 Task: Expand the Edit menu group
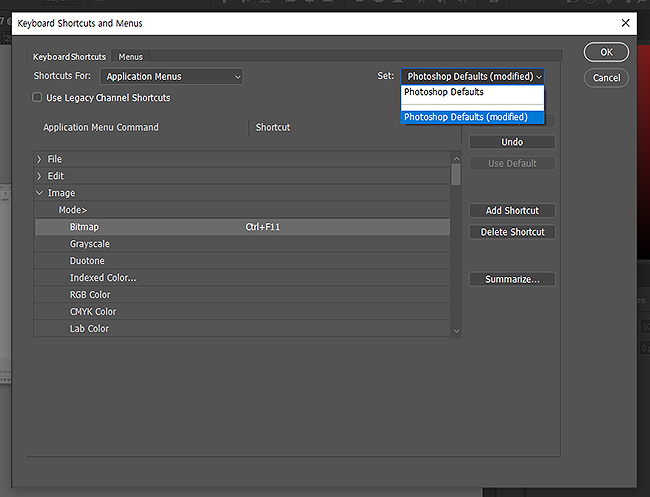tap(39, 176)
